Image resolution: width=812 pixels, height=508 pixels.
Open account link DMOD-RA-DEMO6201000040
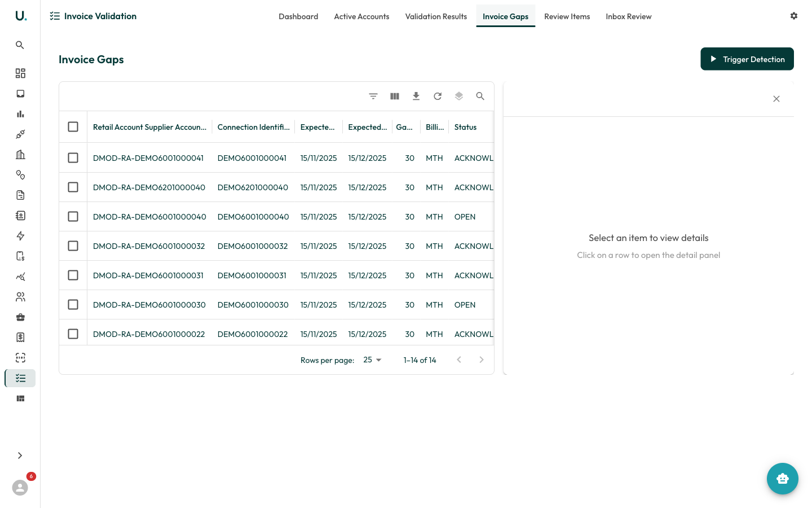point(149,187)
